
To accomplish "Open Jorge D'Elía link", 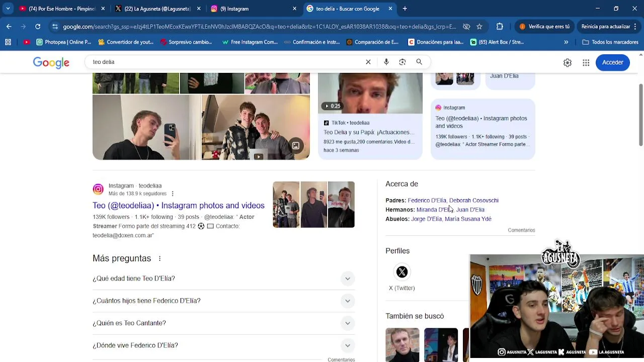I will click(426, 219).
